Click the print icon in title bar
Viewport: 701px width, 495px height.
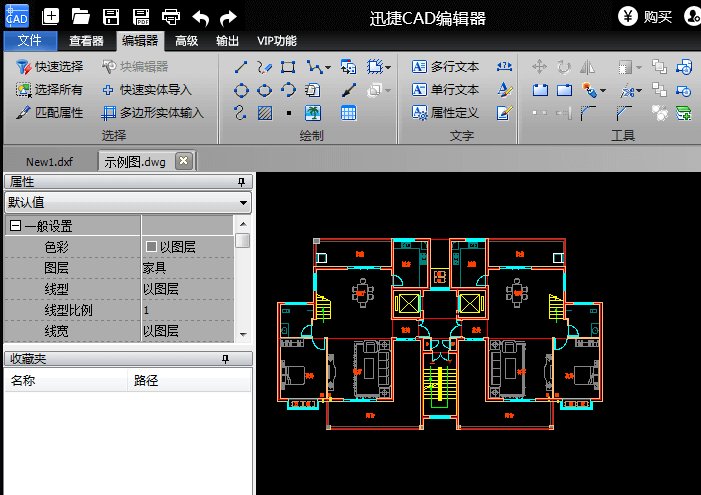click(171, 16)
